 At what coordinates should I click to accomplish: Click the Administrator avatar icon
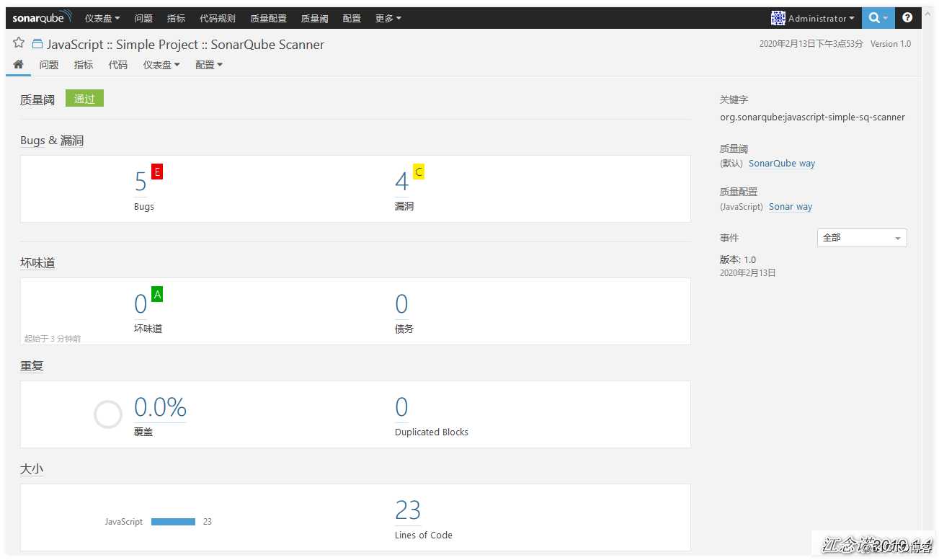(x=778, y=18)
